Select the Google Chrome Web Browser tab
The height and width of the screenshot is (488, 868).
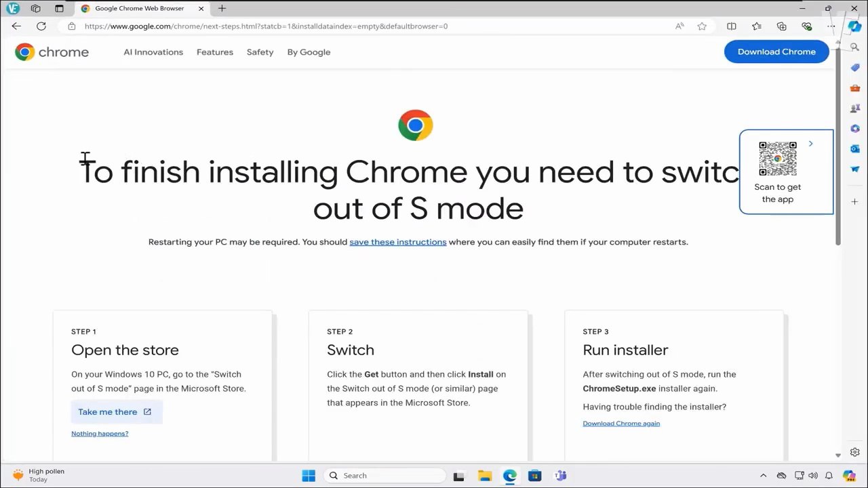tap(140, 9)
